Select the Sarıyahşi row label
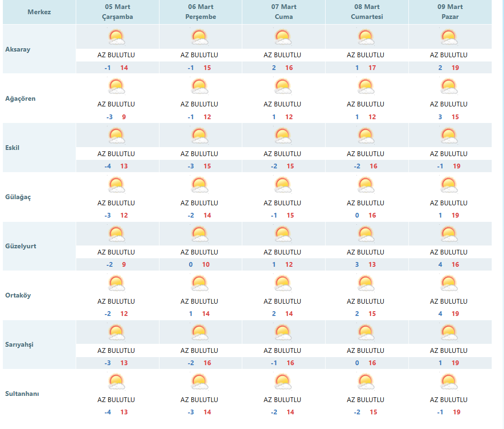The width and height of the screenshot is (504, 429). click(x=19, y=344)
